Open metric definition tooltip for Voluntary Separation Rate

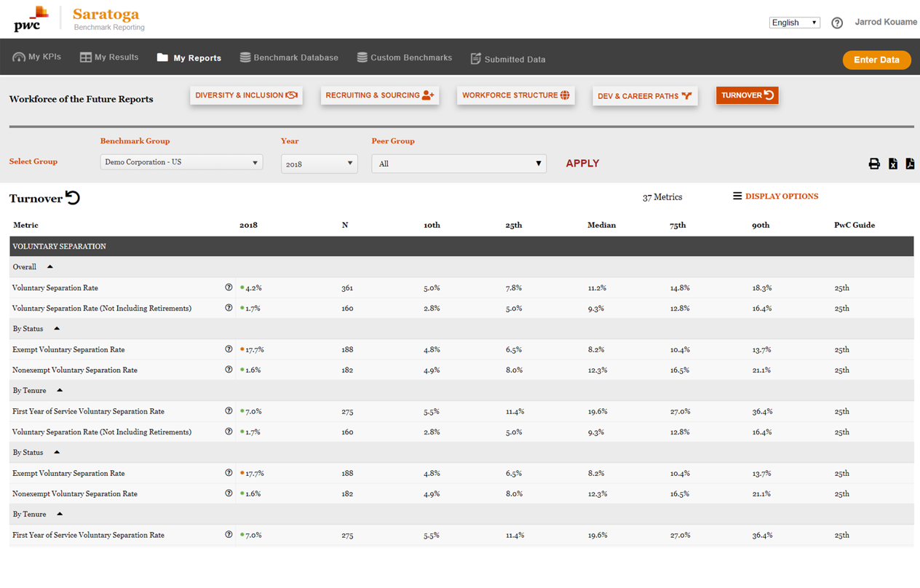point(229,287)
